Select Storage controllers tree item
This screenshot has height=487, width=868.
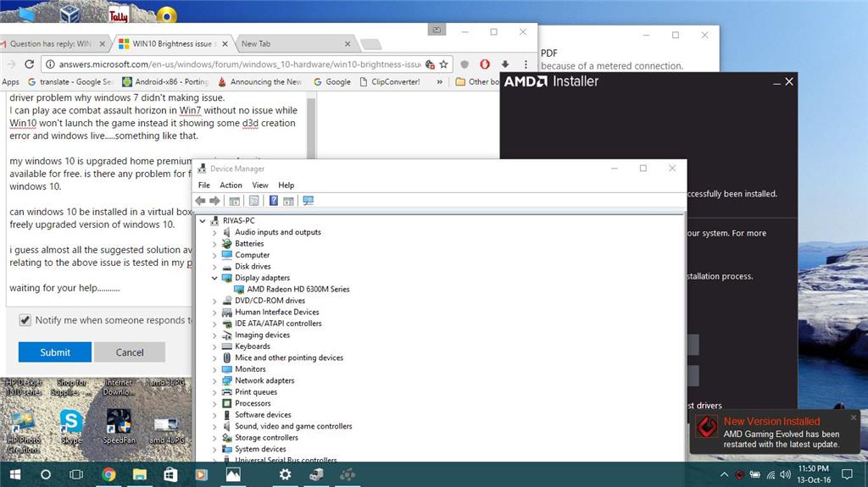[x=266, y=438]
